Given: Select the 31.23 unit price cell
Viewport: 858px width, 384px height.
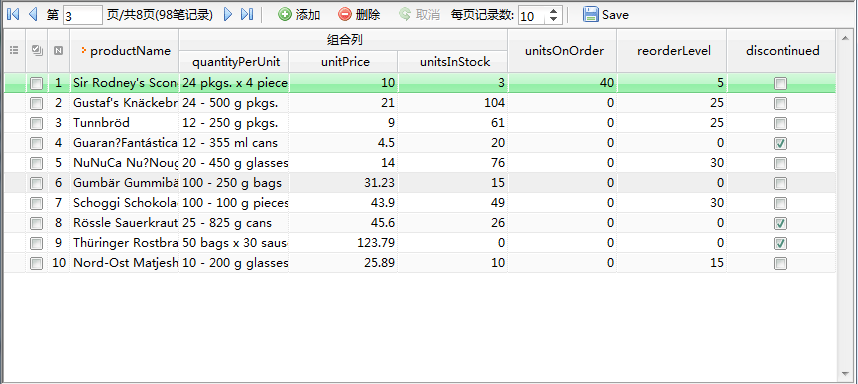Looking at the screenshot, I should point(343,183).
